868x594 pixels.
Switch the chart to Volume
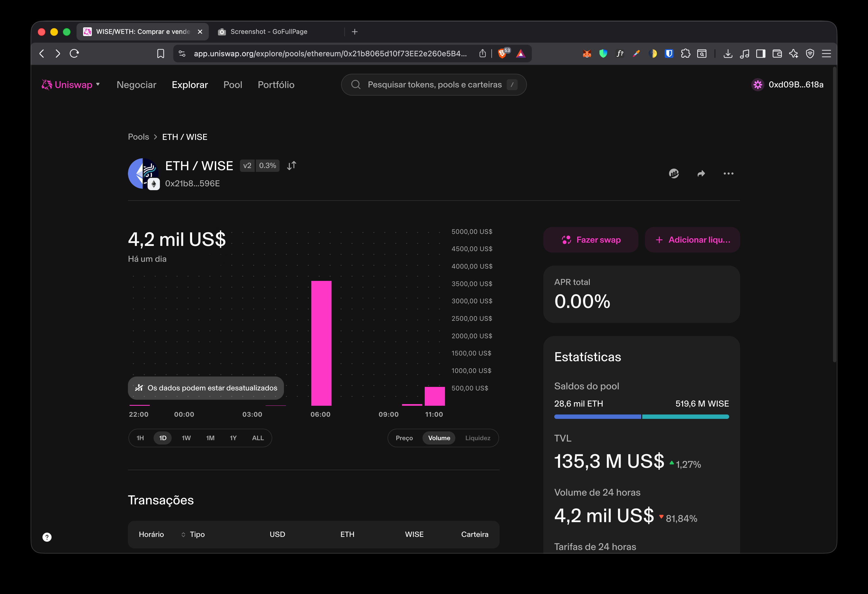point(439,438)
